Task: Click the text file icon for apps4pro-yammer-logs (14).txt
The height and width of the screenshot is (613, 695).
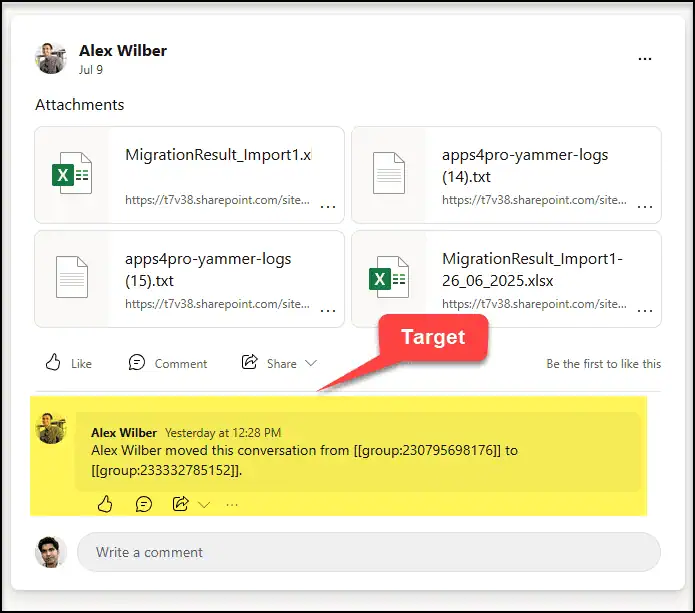Action: click(x=388, y=174)
